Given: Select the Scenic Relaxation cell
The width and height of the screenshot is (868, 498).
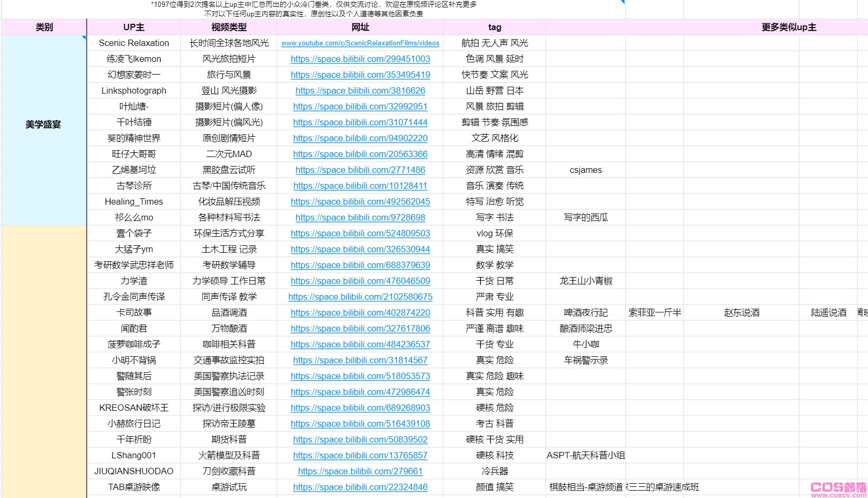Looking at the screenshot, I should [x=134, y=43].
